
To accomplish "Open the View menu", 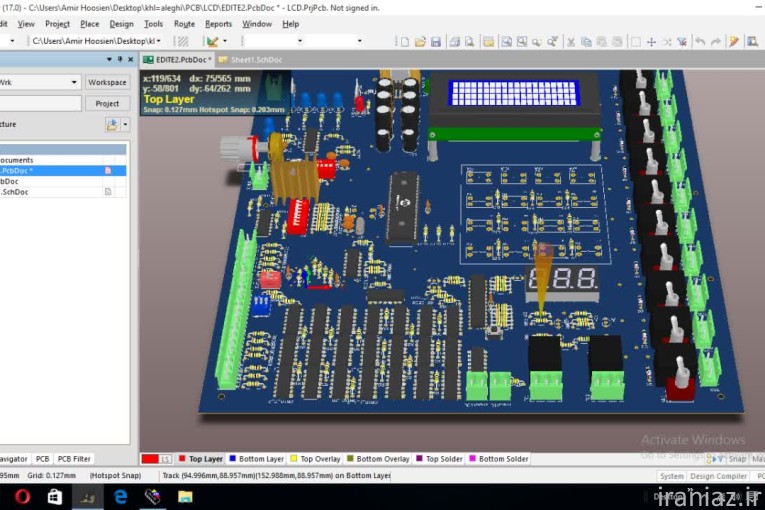I will (x=26, y=23).
